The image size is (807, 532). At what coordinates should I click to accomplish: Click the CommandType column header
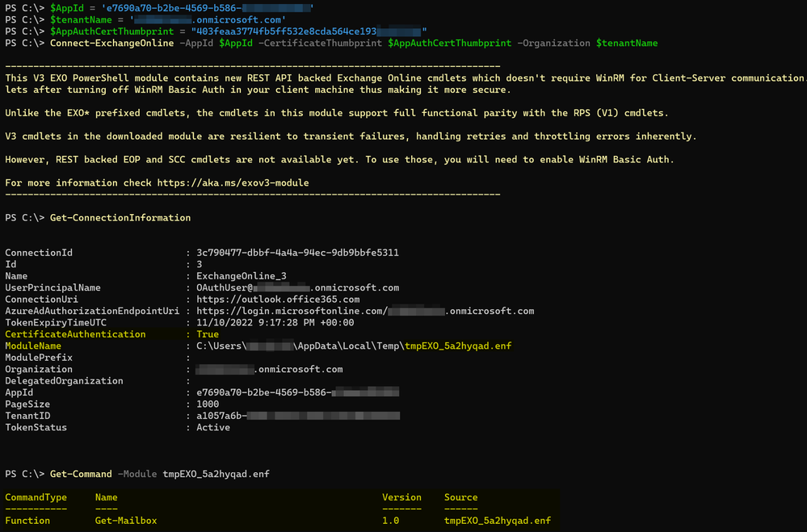[36, 497]
